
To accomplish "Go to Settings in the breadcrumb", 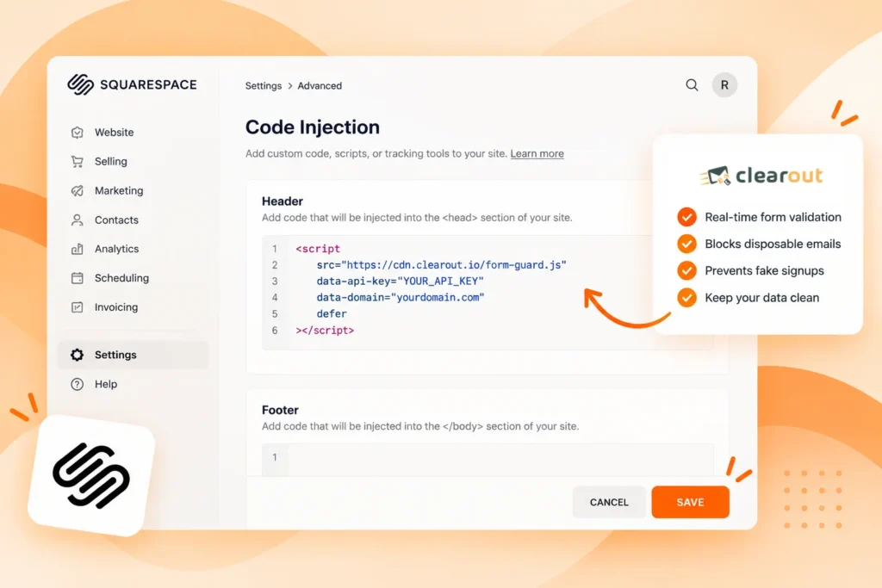I will 264,85.
